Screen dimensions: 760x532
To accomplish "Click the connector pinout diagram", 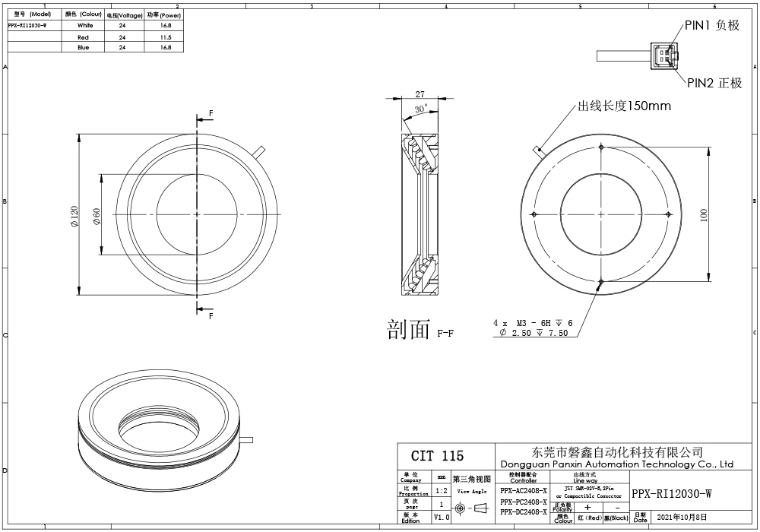I will tap(660, 55).
